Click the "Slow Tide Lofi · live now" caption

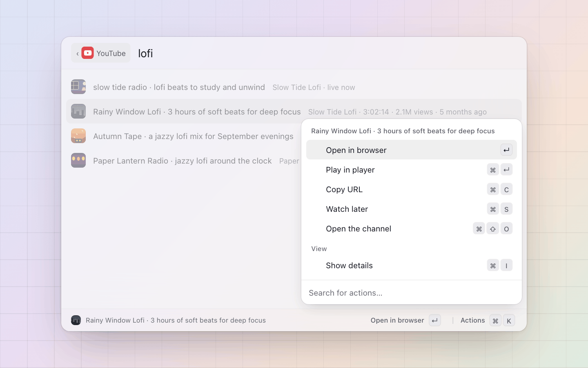(x=314, y=88)
